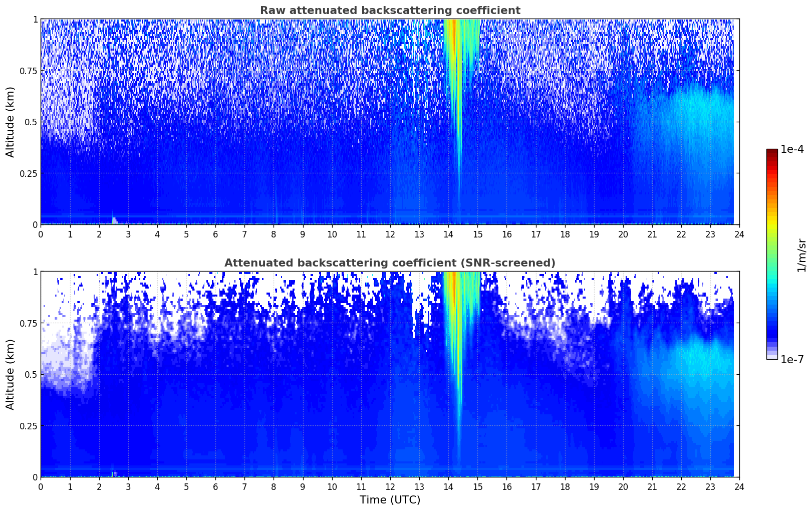Click the 'Attenuated backscattering coefficient (SNR-screened)' title
This screenshot has width=812, height=511.
[x=390, y=263]
